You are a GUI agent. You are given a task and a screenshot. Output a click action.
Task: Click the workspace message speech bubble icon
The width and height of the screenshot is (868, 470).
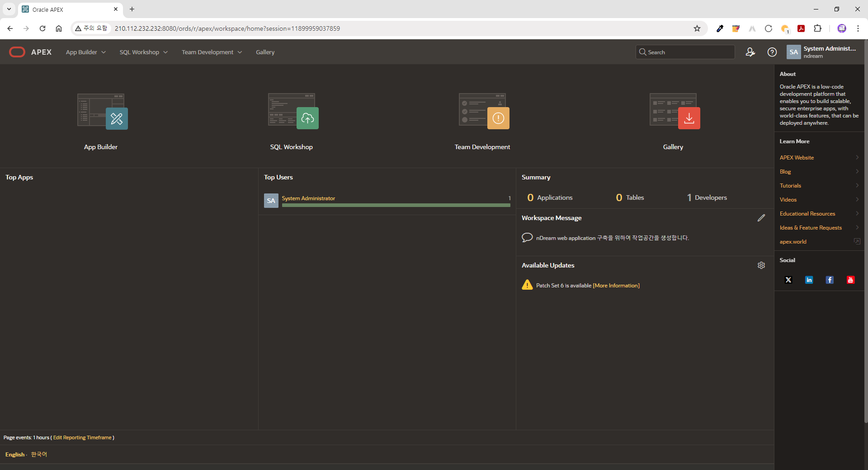527,238
